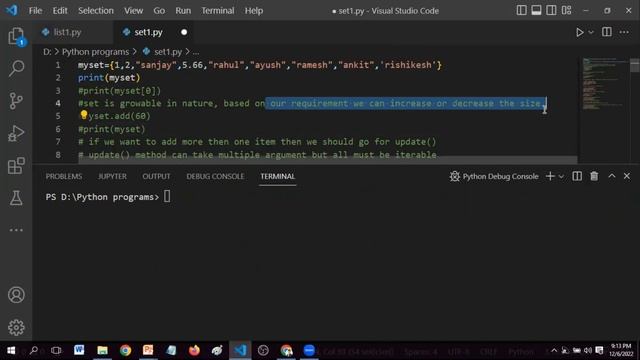640x360 pixels.
Task: Open Task View on taskbar
Action: click(56, 350)
